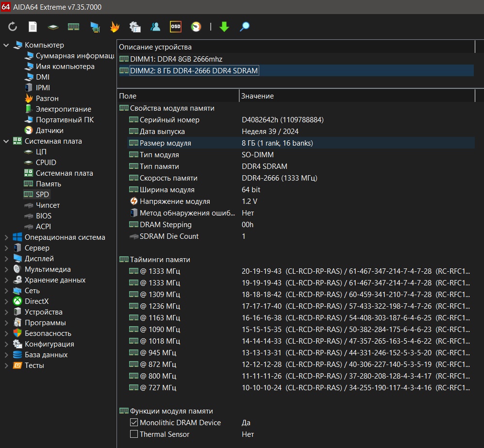Expand the Сервер node
This screenshot has width=484, height=448.
6,248
